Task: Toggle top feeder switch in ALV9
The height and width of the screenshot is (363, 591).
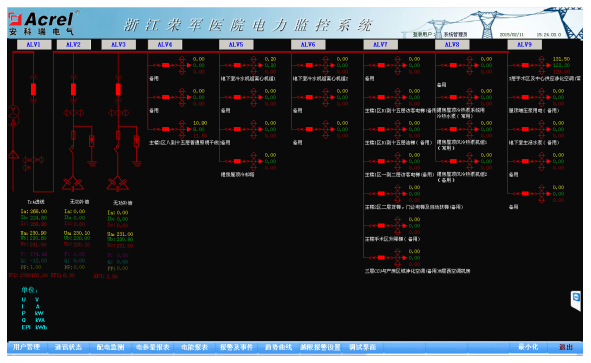Action: 525,65
